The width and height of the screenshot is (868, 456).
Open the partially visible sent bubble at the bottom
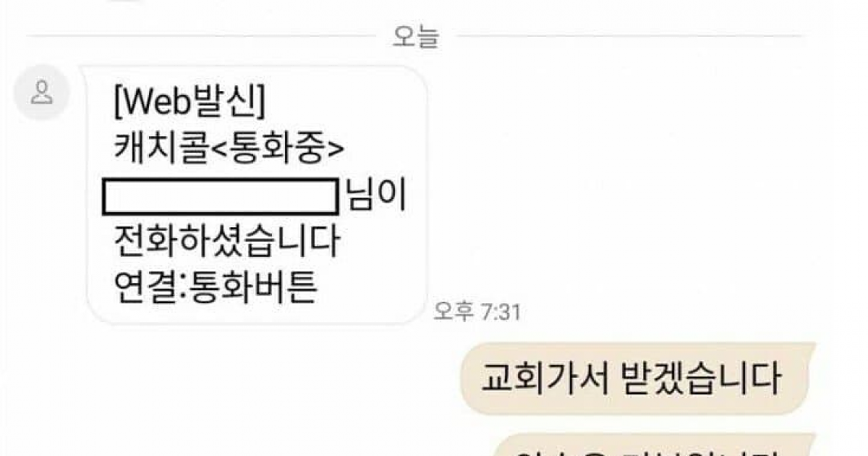pyautogui.click(x=657, y=444)
